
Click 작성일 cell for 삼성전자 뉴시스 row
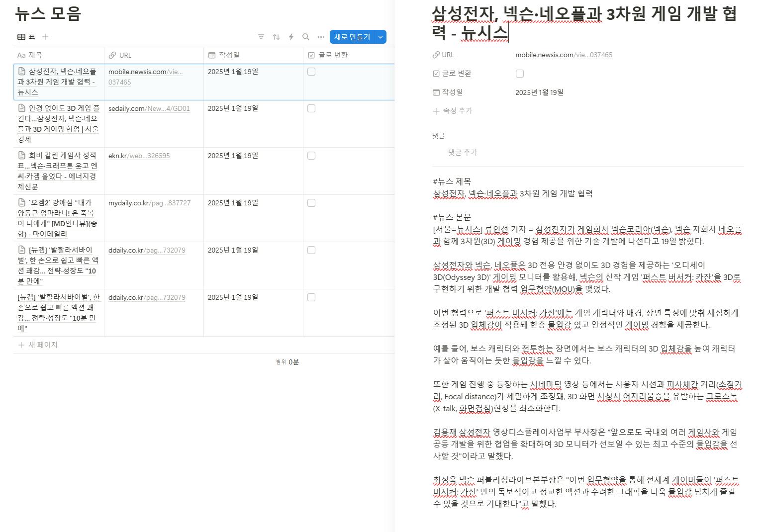[253, 82]
